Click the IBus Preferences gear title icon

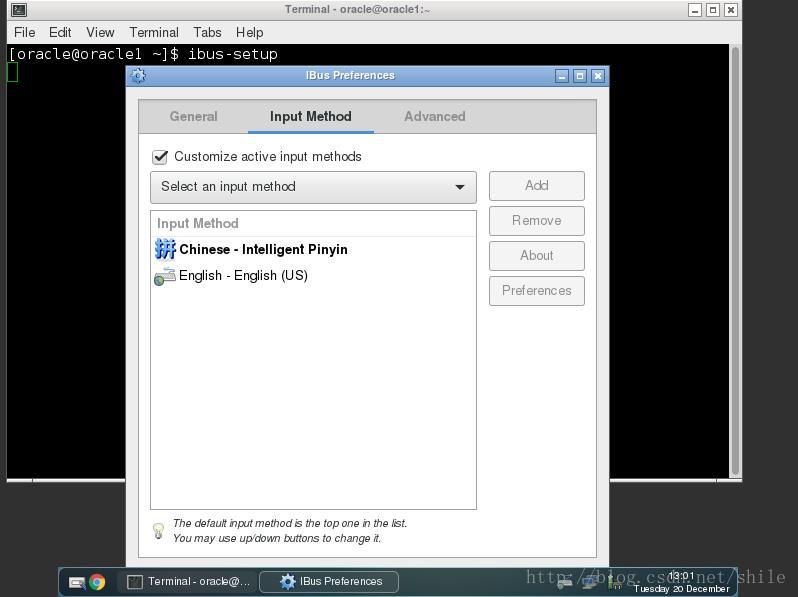(x=139, y=76)
